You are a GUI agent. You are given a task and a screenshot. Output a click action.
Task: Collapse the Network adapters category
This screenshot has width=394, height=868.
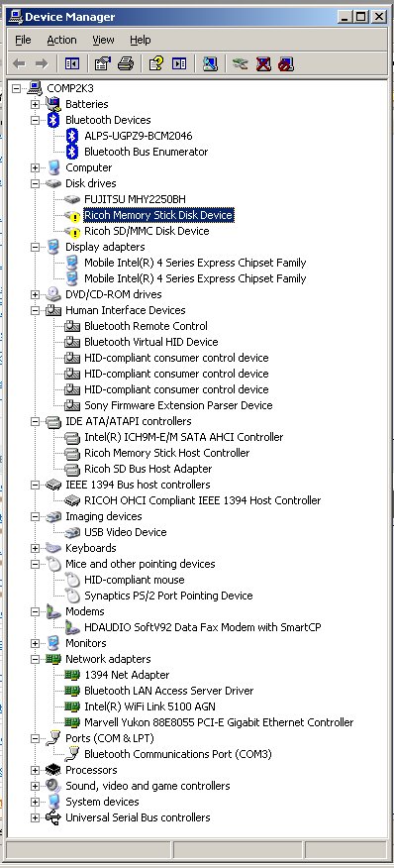coord(35,659)
